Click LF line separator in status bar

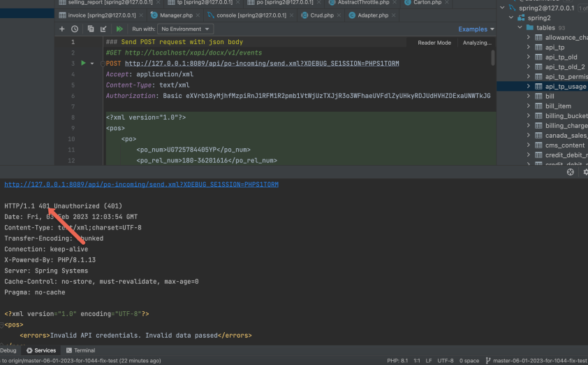pyautogui.click(x=429, y=361)
